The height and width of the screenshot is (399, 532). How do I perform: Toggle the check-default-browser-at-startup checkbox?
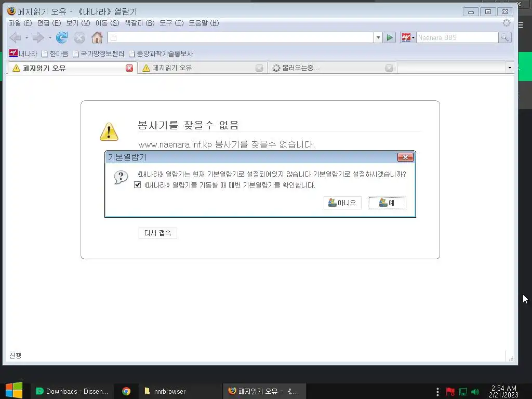[137, 185]
